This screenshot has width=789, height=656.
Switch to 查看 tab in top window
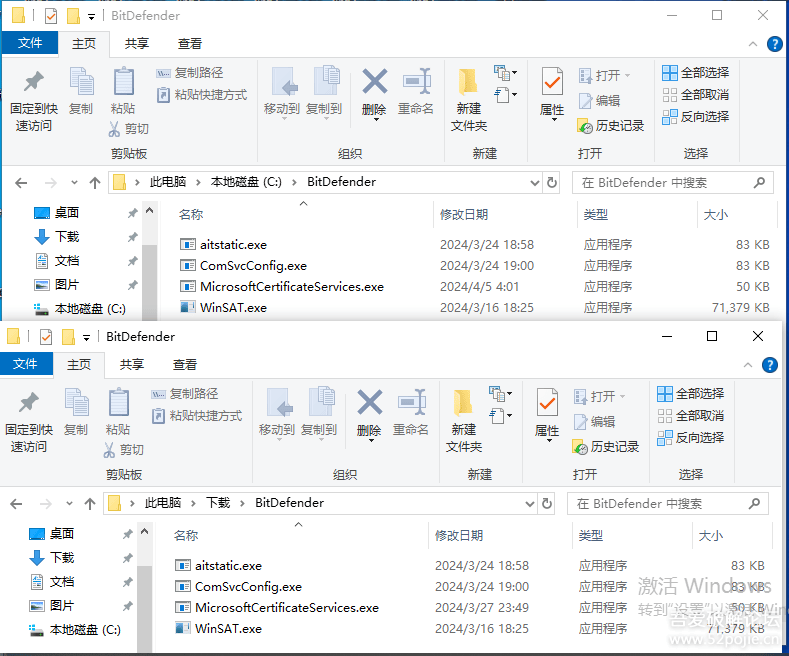click(190, 44)
